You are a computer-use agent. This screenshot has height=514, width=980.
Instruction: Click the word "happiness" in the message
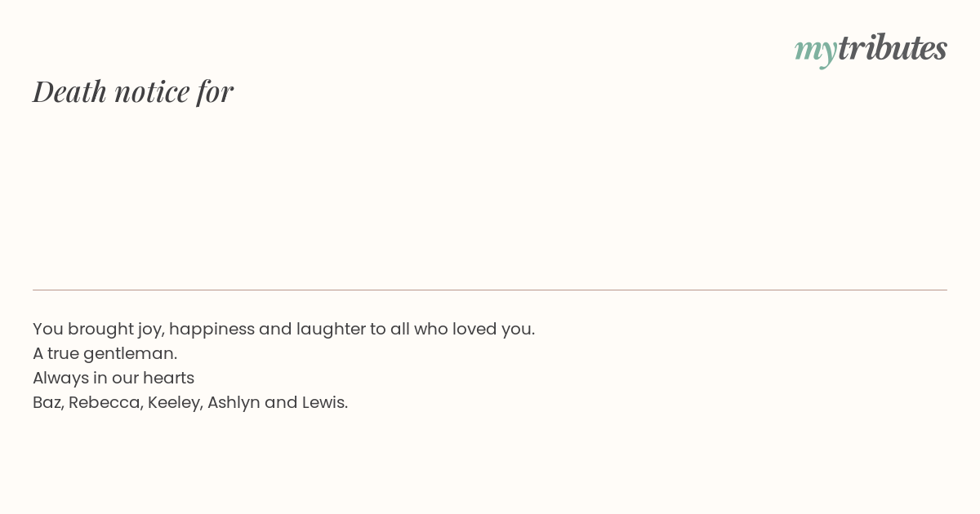click(212, 329)
